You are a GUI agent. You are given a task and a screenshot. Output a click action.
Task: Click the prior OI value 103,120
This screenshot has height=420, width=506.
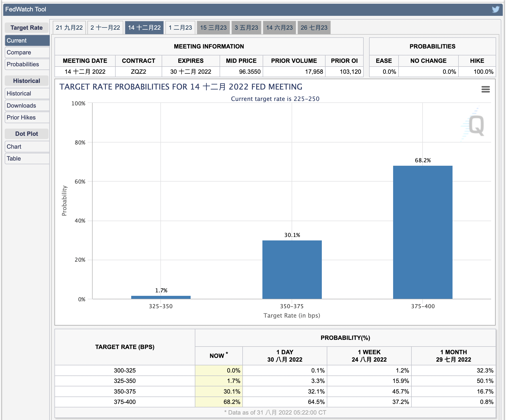click(344, 72)
